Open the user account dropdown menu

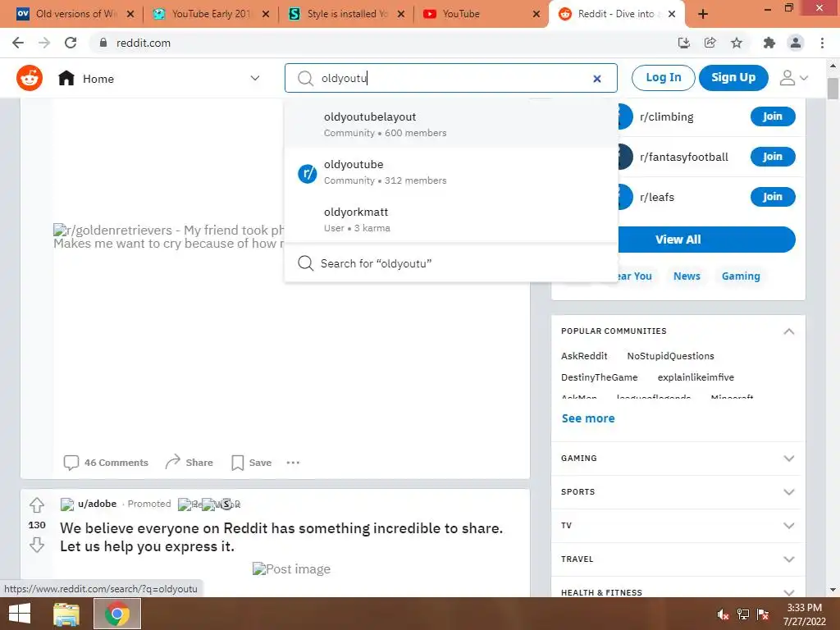pyautogui.click(x=793, y=78)
